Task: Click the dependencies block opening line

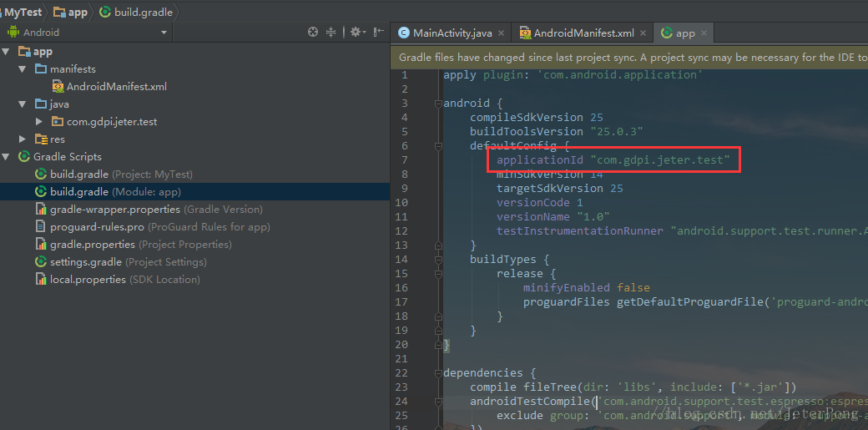Action: [490, 372]
